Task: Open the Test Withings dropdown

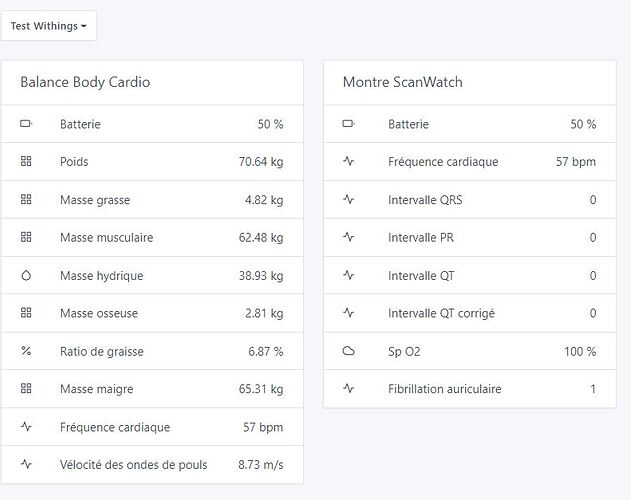Action: coord(48,25)
